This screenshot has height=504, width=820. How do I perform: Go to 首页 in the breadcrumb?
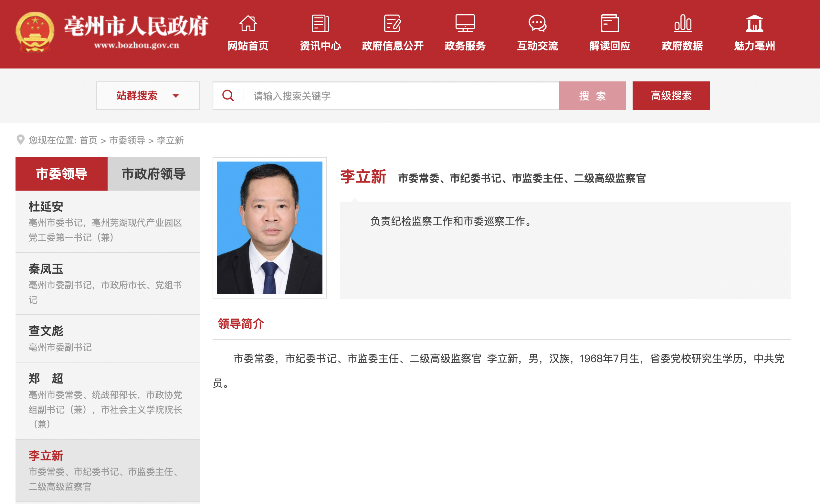88,140
